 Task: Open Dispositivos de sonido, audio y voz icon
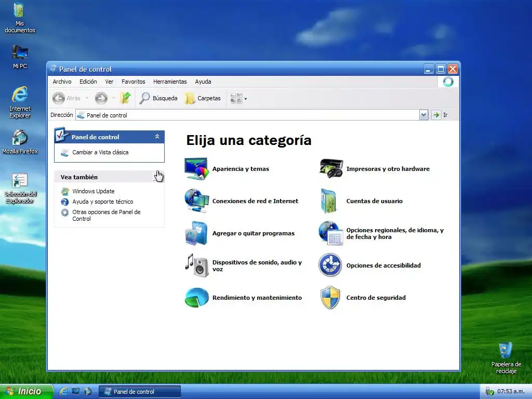pyautogui.click(x=196, y=265)
